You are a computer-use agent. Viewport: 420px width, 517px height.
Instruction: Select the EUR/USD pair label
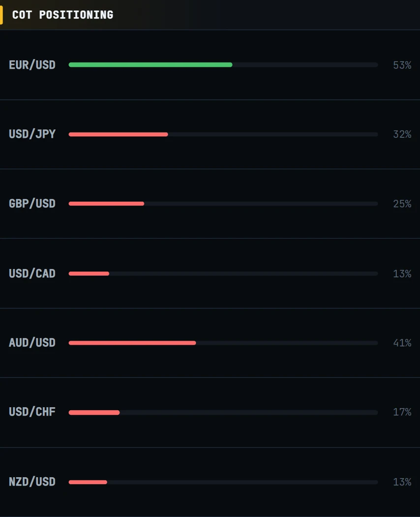click(32, 65)
